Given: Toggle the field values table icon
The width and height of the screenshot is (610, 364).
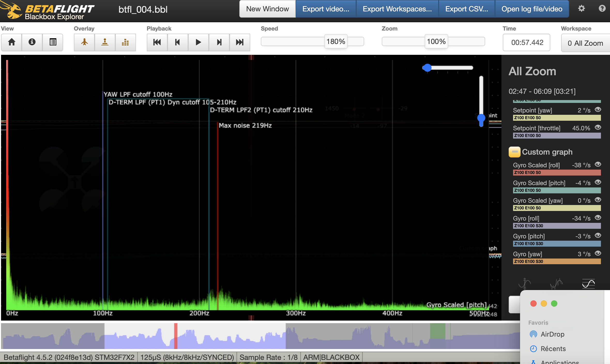Looking at the screenshot, I should point(53,42).
